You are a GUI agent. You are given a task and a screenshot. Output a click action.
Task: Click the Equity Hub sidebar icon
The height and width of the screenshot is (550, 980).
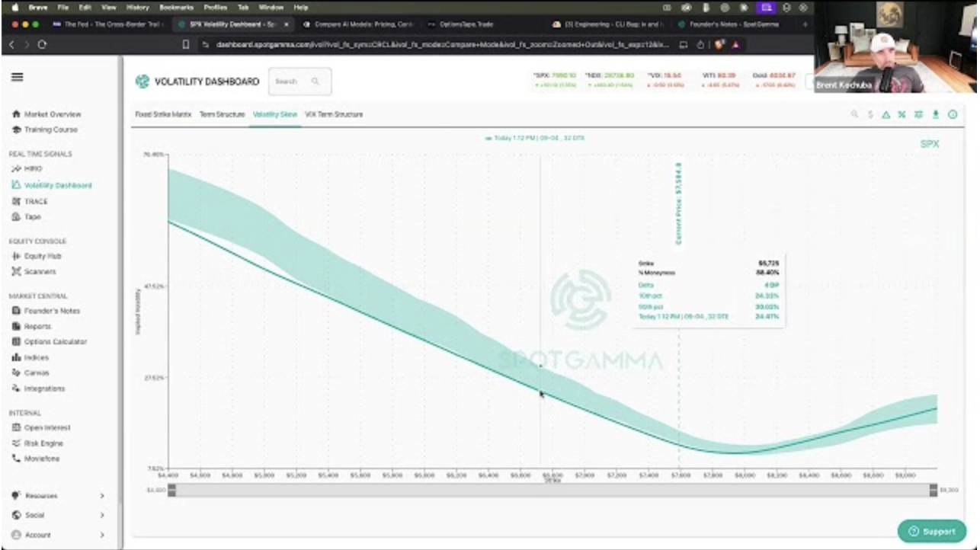click(x=16, y=256)
